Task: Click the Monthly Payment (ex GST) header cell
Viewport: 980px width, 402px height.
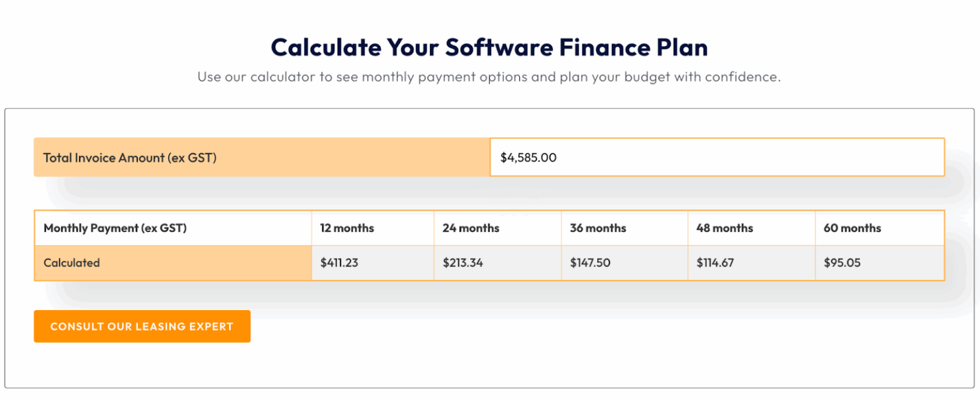Action: 173,228
